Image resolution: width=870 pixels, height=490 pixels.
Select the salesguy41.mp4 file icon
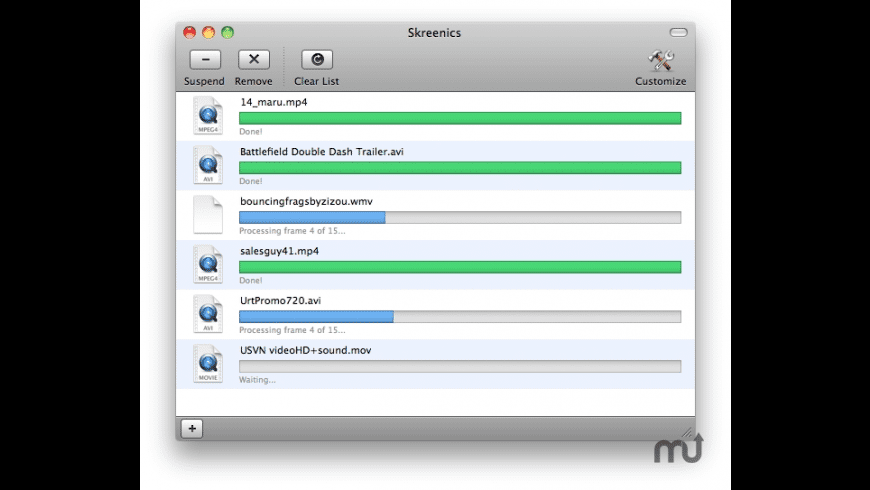point(208,264)
